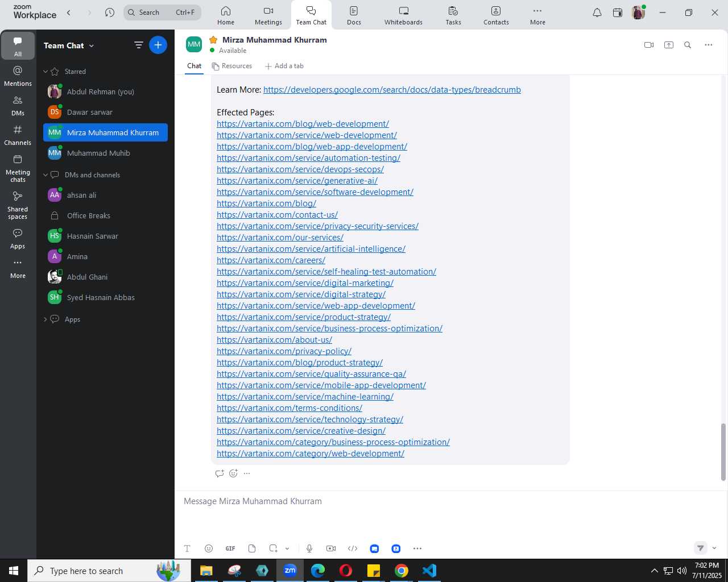
Task: Switch to the Whiteboards tab
Action: (x=403, y=15)
